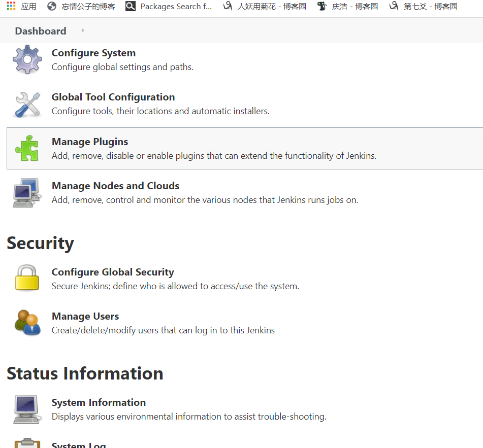Open the System Log link

click(x=79, y=444)
